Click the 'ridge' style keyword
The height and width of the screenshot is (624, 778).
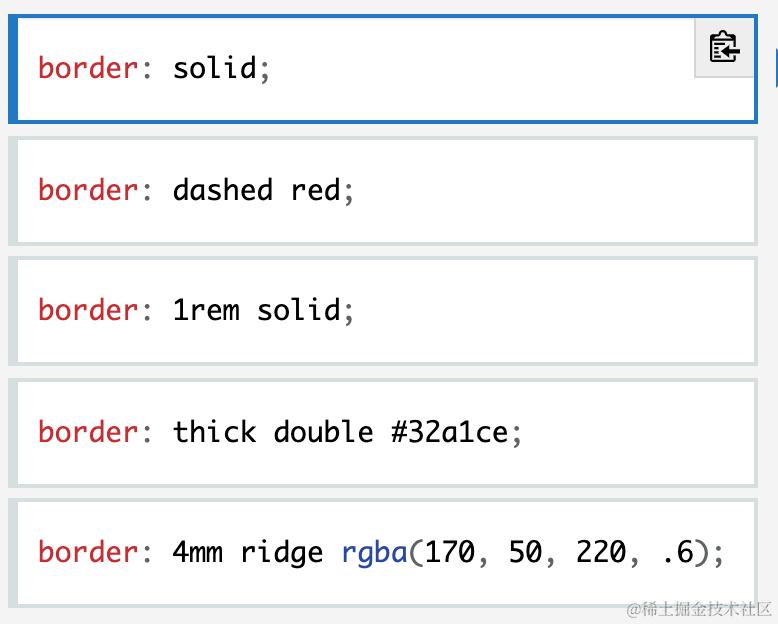282,553
